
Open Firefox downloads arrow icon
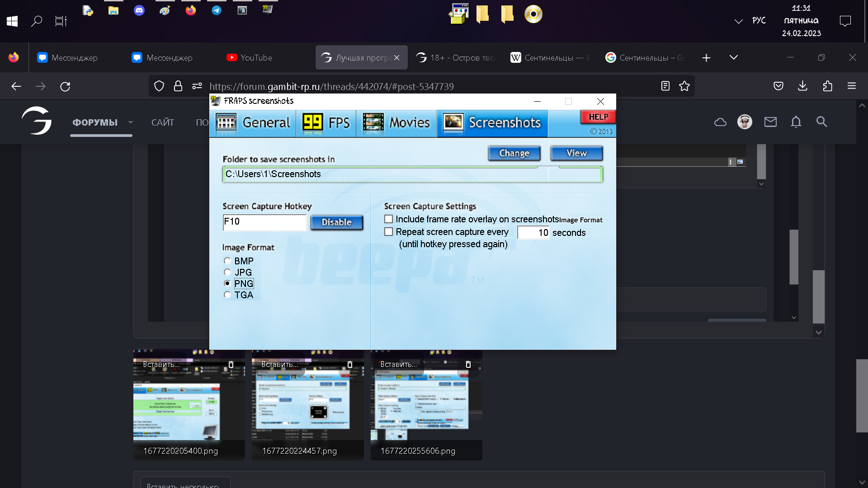802,86
